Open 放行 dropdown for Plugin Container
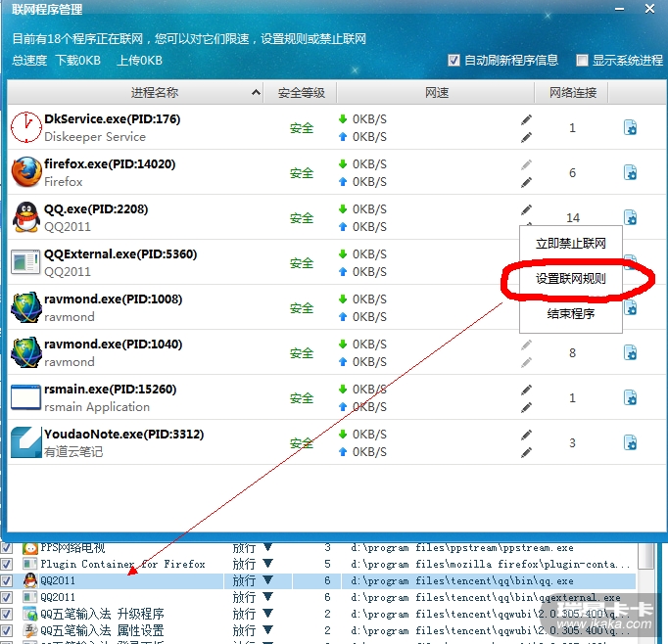This screenshot has width=668, height=644. (x=267, y=564)
